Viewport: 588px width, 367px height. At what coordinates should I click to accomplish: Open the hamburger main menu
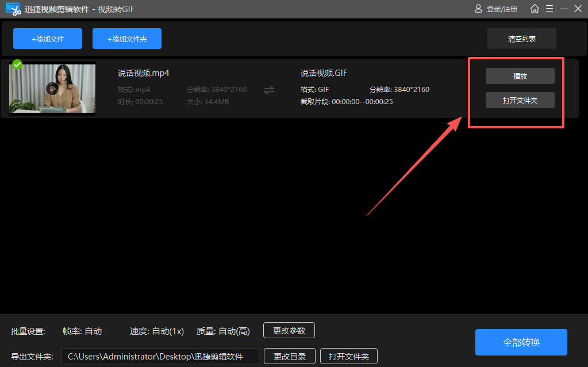coord(551,9)
